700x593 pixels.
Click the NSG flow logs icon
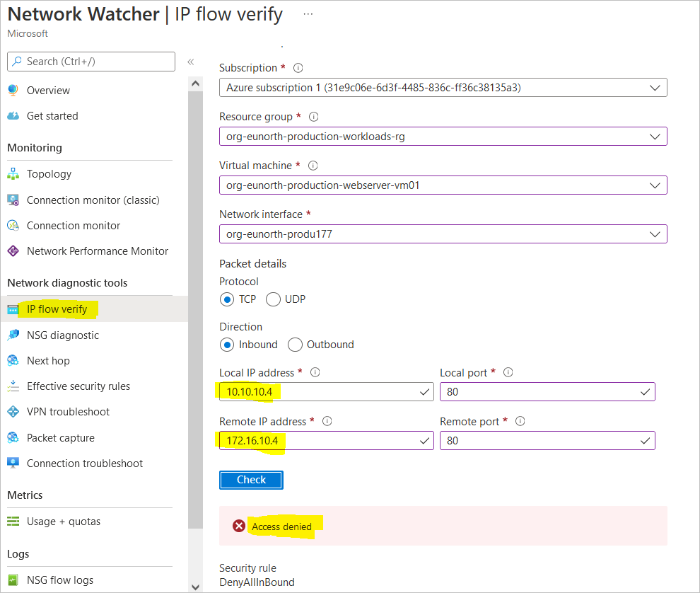[x=13, y=580]
